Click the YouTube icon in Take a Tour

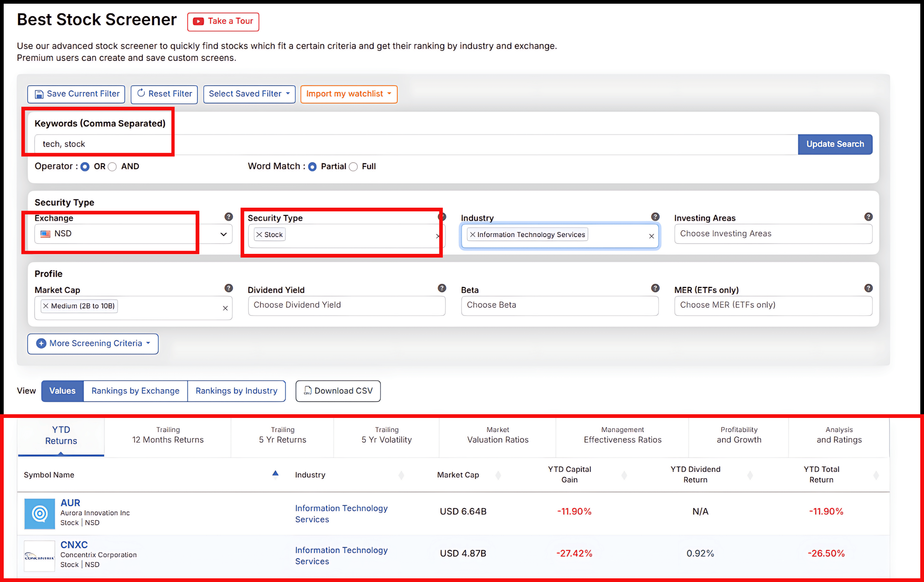[x=198, y=21]
